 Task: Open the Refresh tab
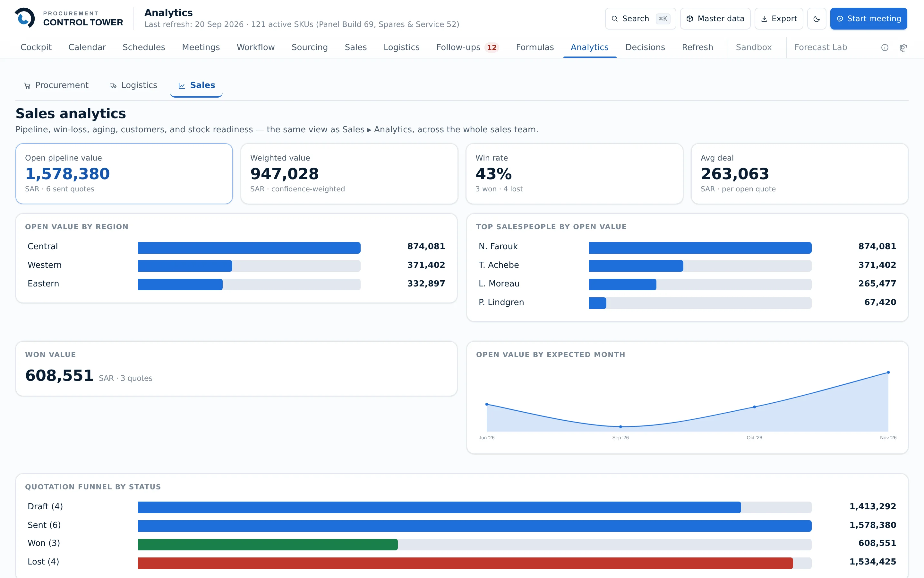click(697, 48)
